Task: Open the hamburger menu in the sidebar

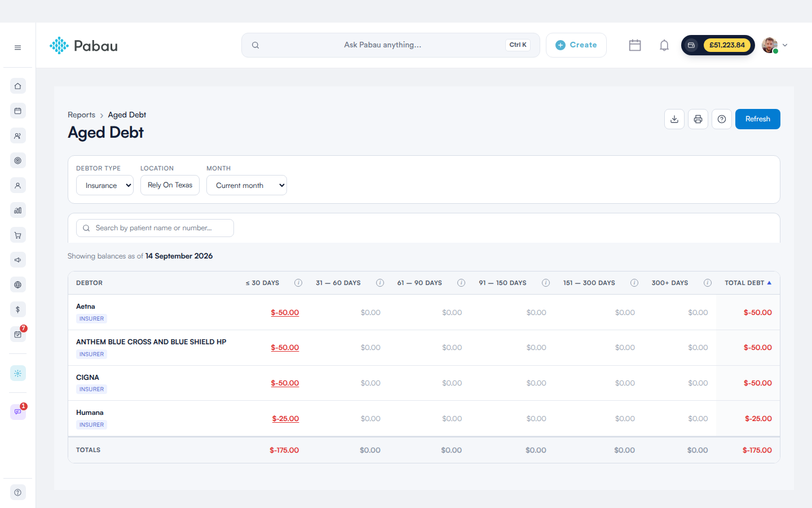Action: [x=17, y=48]
